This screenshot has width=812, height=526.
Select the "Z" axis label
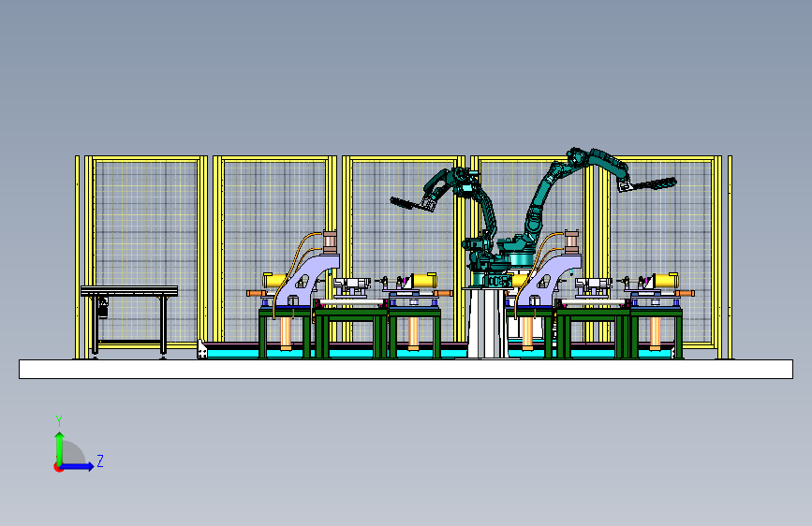click(100, 460)
